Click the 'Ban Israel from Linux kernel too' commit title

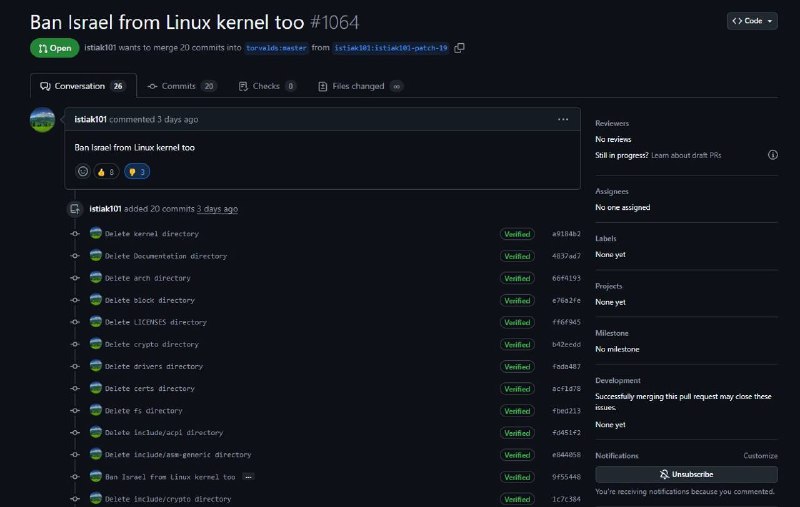[x=170, y=477]
